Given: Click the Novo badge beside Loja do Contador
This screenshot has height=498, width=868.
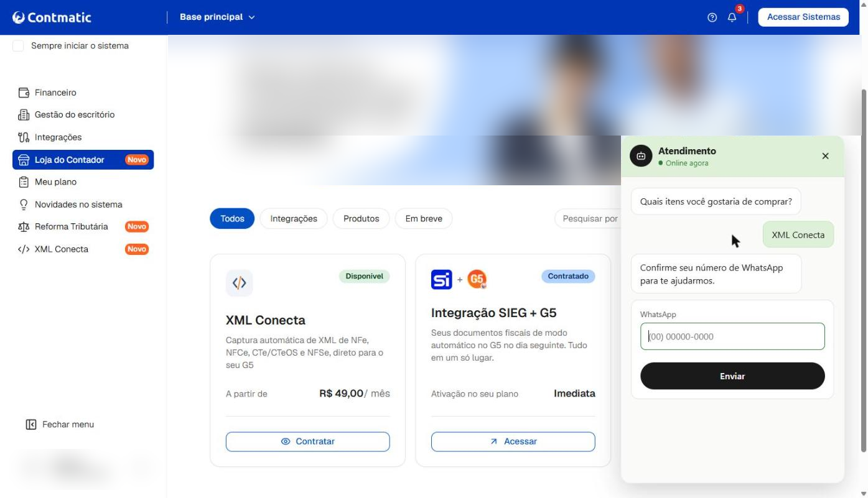Looking at the screenshot, I should point(137,160).
